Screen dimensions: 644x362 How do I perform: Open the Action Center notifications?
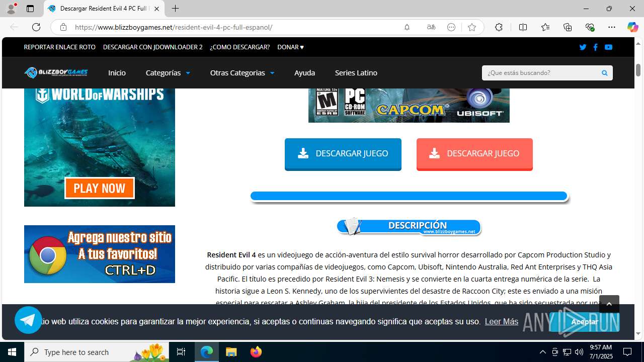pos(627,352)
